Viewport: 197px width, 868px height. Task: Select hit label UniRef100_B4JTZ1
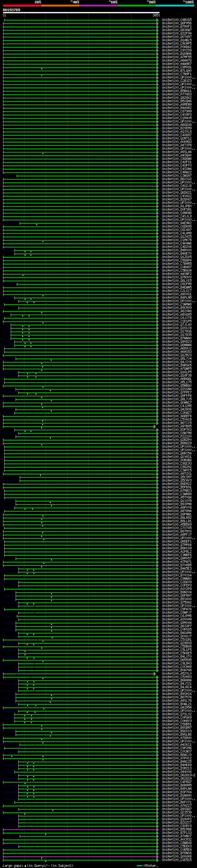coord(177,684)
